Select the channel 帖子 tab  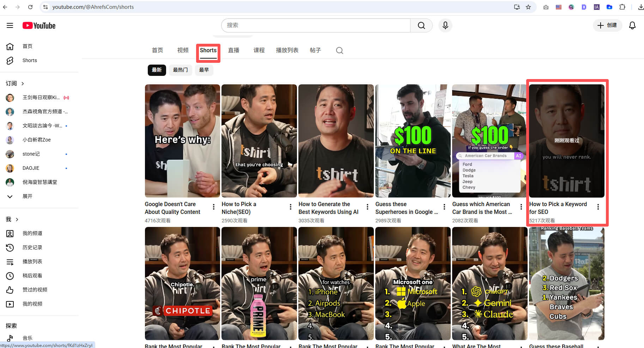[x=315, y=50]
